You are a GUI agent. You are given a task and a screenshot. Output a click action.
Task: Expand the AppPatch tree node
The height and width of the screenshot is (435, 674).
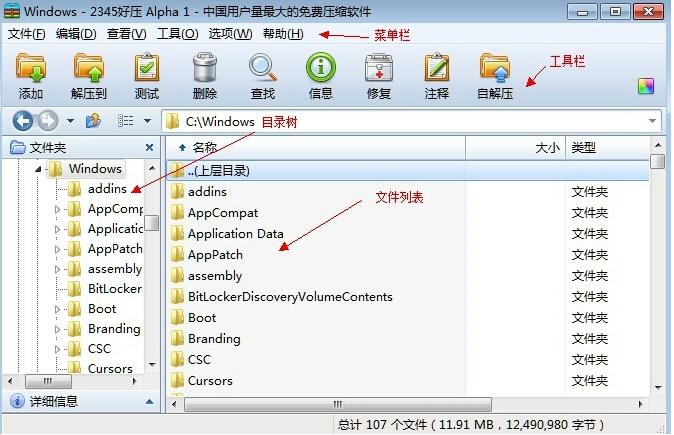click(x=57, y=249)
